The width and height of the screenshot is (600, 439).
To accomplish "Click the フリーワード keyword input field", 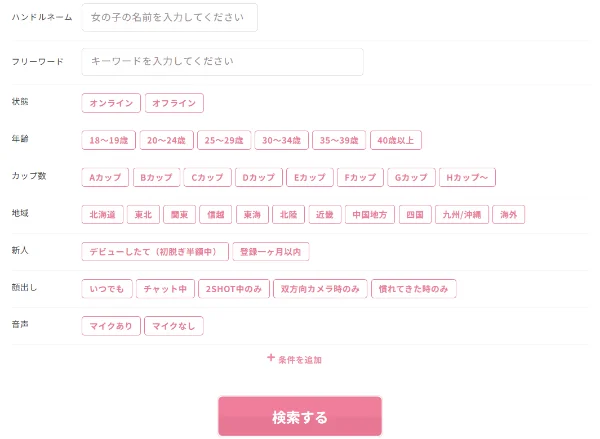I will click(222, 61).
